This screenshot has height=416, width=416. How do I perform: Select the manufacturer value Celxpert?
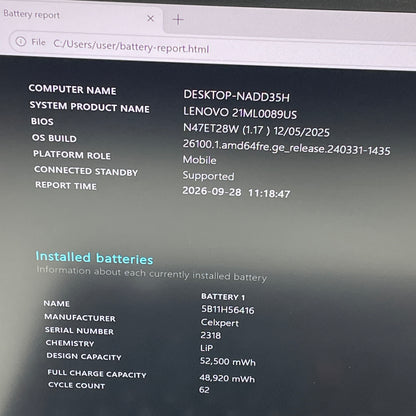point(220,323)
